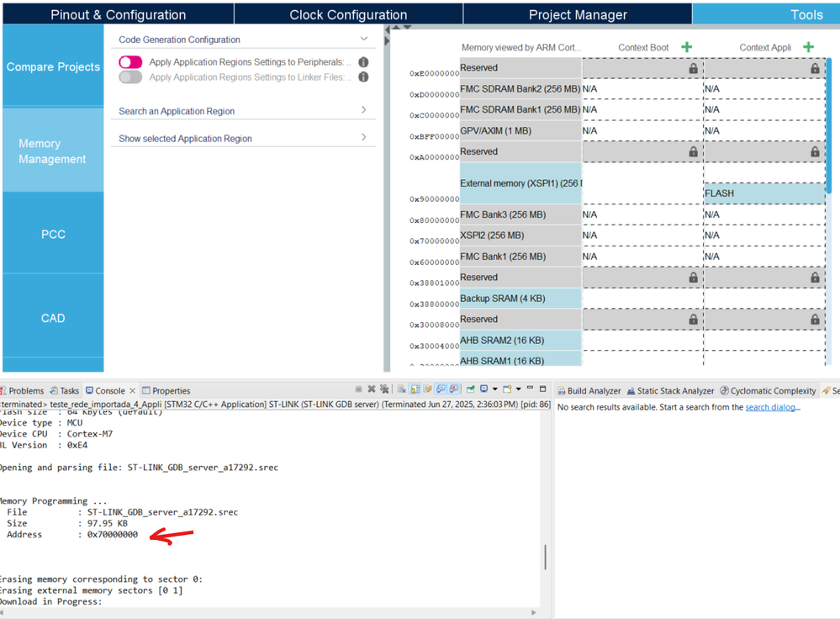The image size is (840, 619).
Task: Maximize the Console view panel
Action: tap(542, 389)
